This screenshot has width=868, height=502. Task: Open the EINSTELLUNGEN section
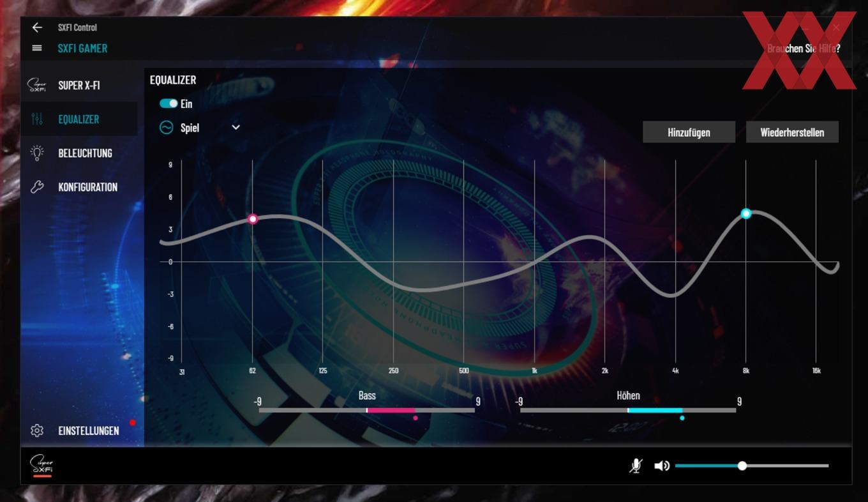(88, 430)
